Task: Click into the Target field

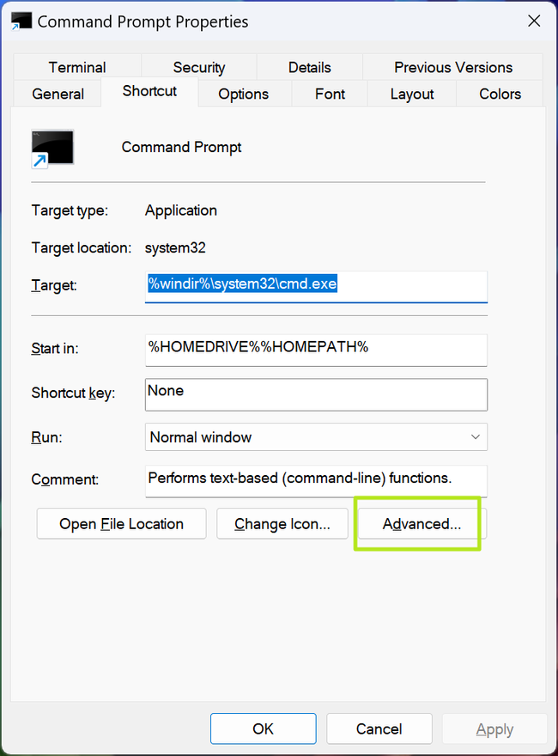Action: 316,287
